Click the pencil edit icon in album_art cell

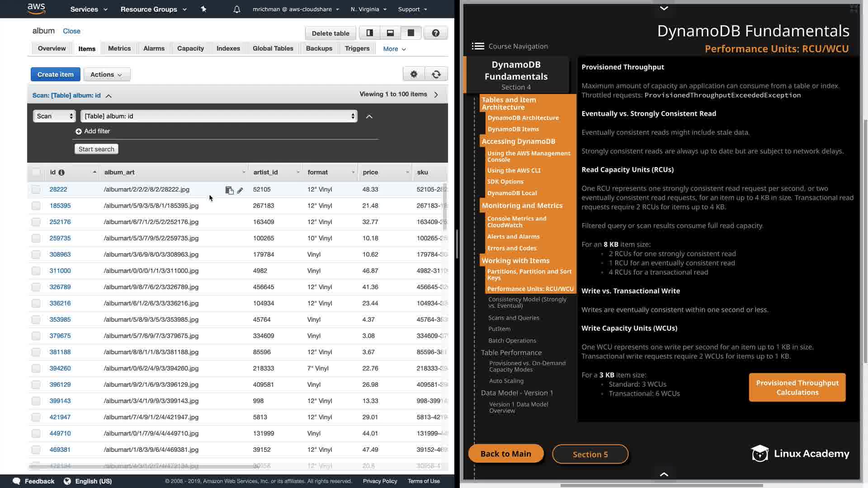pyautogui.click(x=240, y=190)
